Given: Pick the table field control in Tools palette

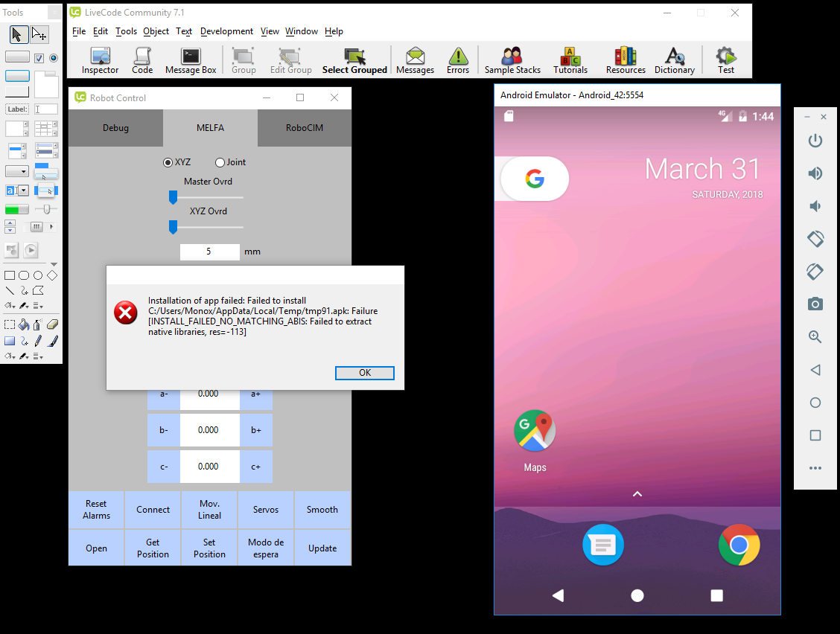Looking at the screenshot, I should (46, 129).
